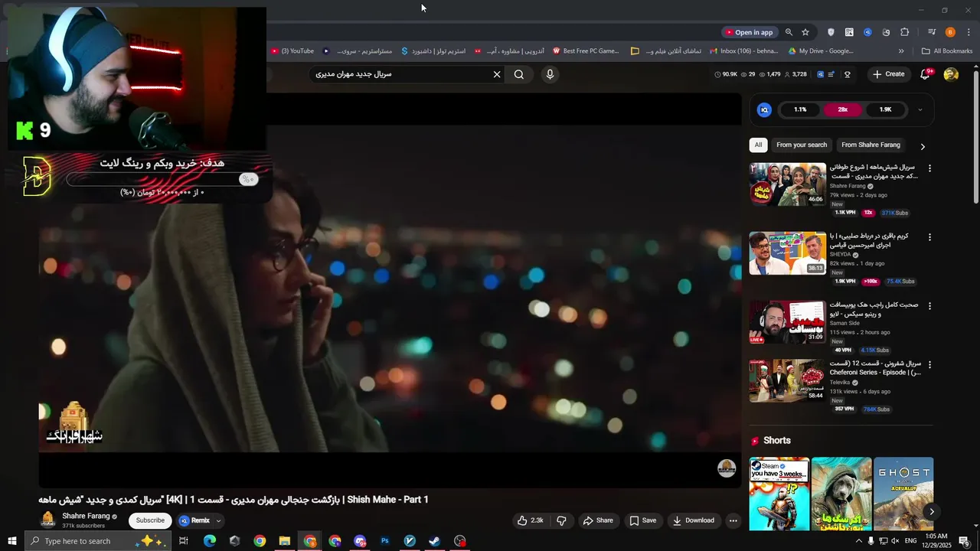The image size is (980, 551).
Task: Open the My Drive - Google bookmark
Action: 820,51
